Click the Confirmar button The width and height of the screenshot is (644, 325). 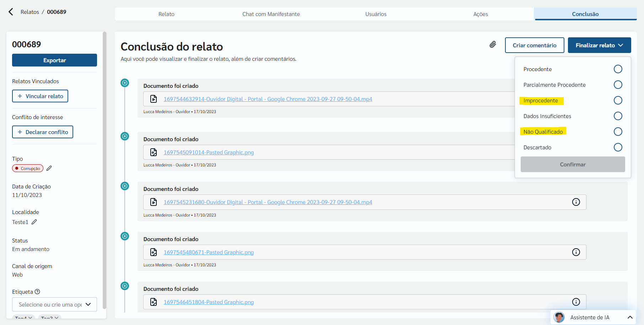[573, 164]
